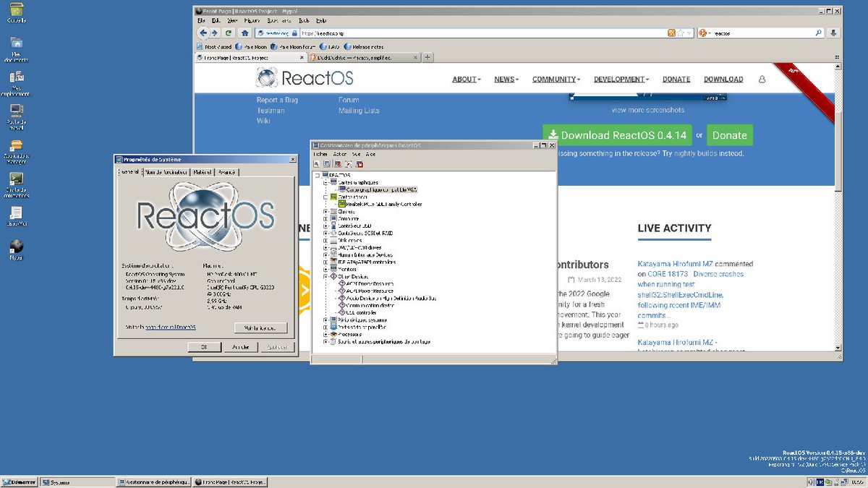Go forward in the browser
The height and width of the screenshot is (488, 868).
pos(216,33)
